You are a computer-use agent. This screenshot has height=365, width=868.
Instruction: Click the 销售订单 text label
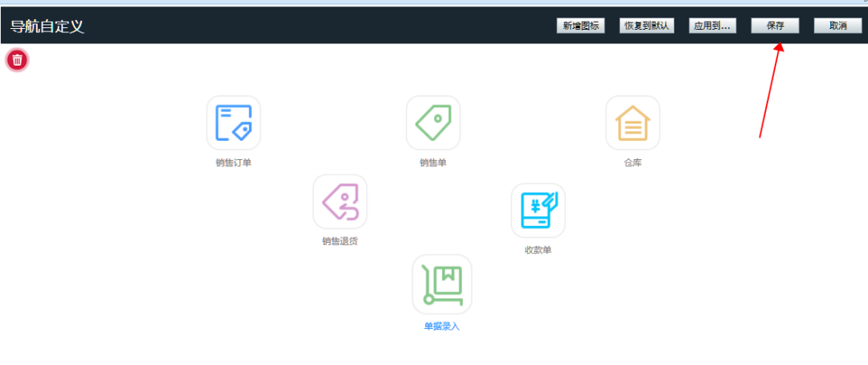point(234,163)
